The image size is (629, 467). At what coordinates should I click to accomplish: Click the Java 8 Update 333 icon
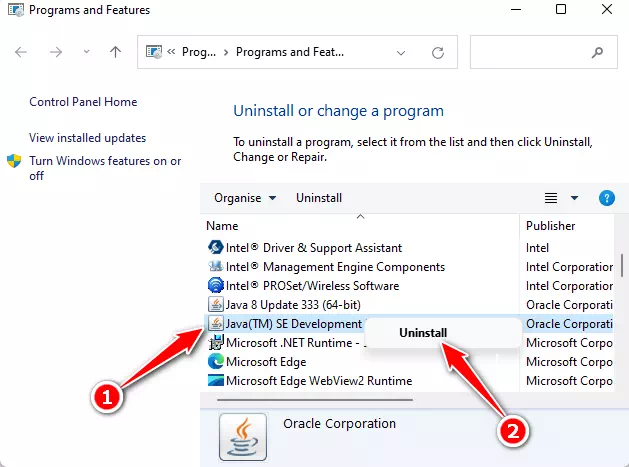[x=215, y=304]
